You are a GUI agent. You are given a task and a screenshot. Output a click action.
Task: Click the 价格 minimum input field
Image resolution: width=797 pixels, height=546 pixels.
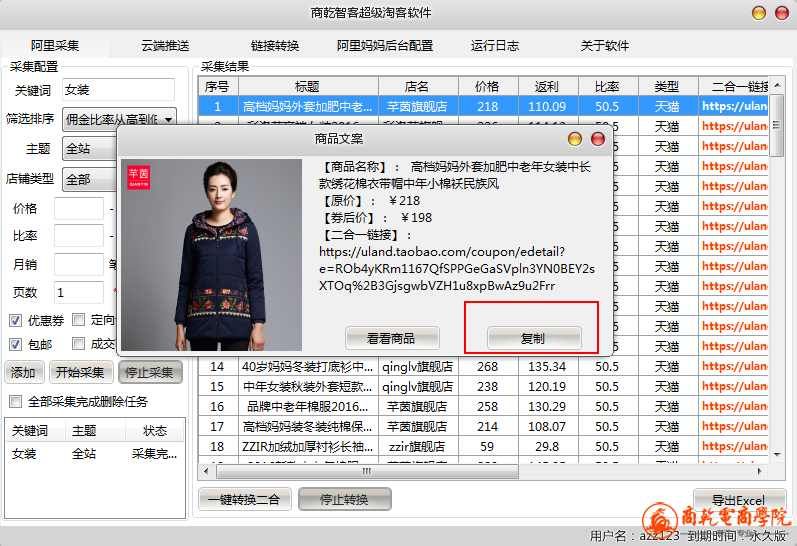[x=79, y=208]
